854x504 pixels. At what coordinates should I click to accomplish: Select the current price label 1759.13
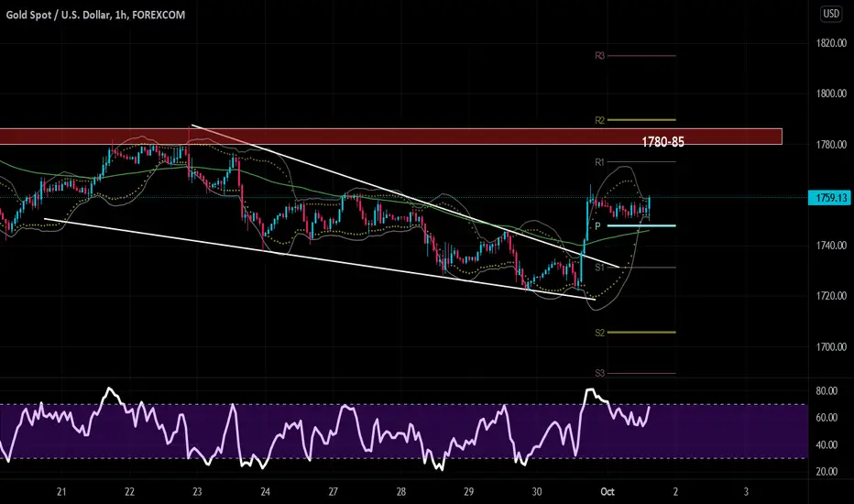click(830, 198)
